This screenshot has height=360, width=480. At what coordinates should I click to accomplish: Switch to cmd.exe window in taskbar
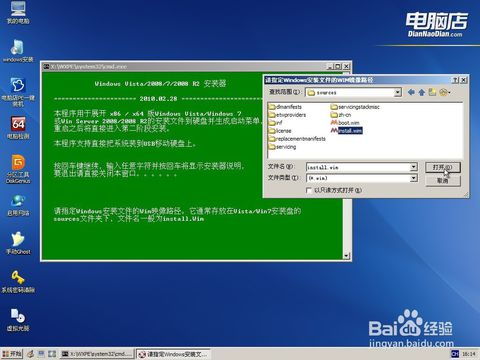tap(97, 354)
